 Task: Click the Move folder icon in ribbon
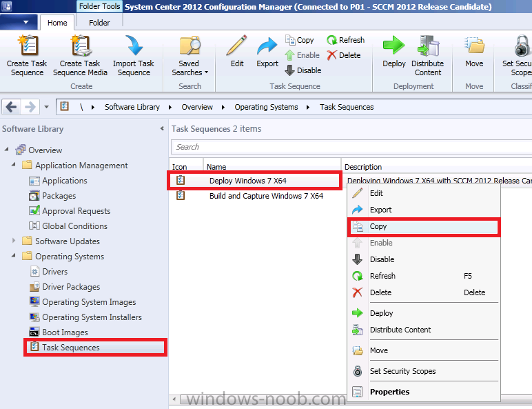tap(474, 46)
